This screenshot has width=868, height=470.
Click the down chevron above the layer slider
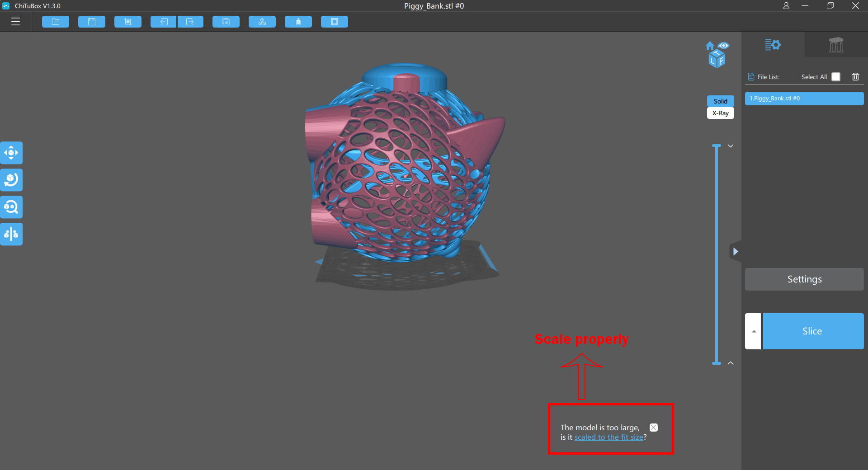click(x=731, y=146)
